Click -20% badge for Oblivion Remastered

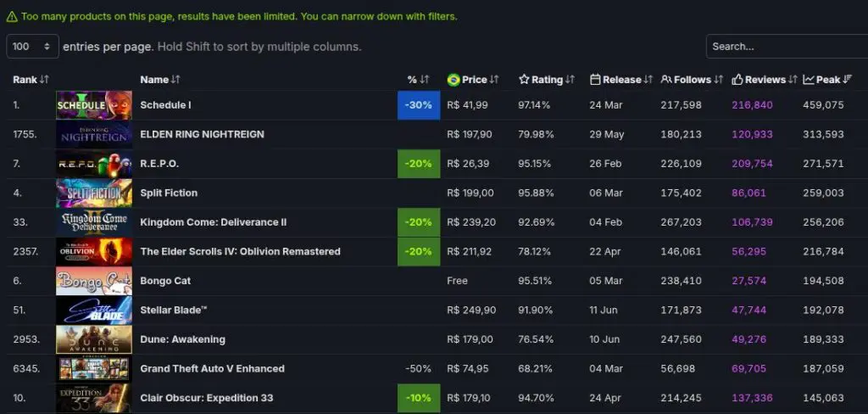tap(419, 252)
